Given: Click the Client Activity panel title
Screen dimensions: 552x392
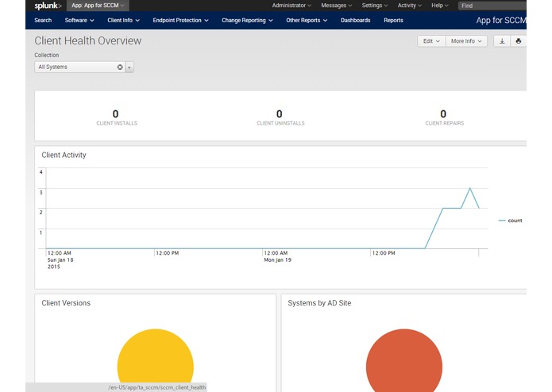Looking at the screenshot, I should coord(64,155).
